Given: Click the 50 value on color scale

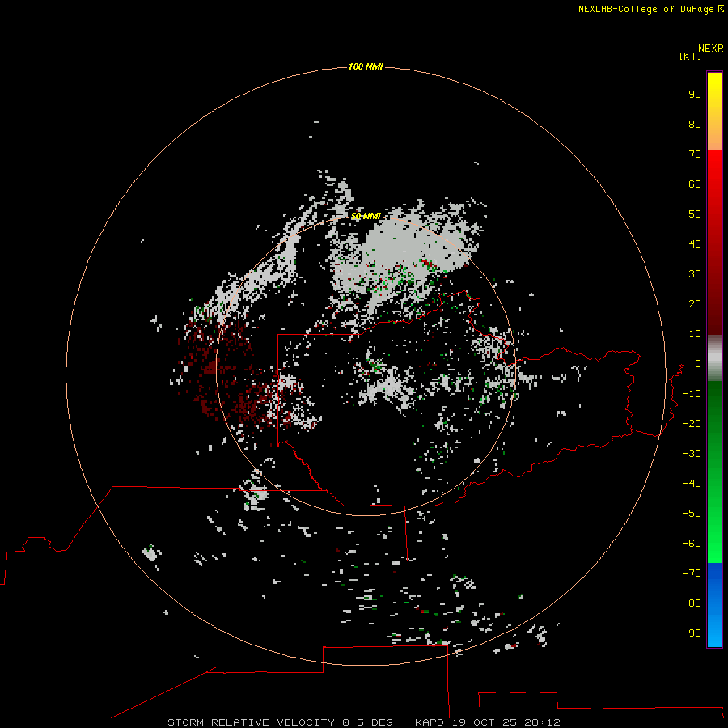Looking at the screenshot, I should tap(695, 214).
